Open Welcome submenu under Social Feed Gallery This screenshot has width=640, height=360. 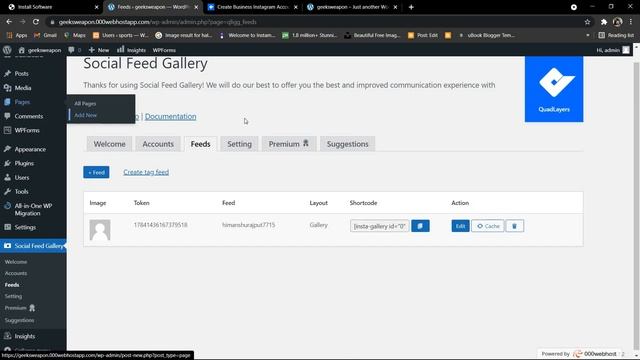(16, 262)
